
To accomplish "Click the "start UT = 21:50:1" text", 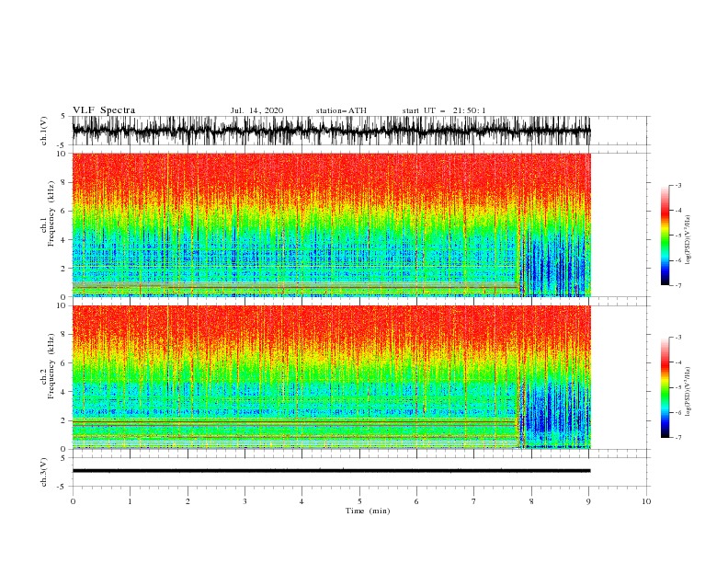I will pos(444,110).
